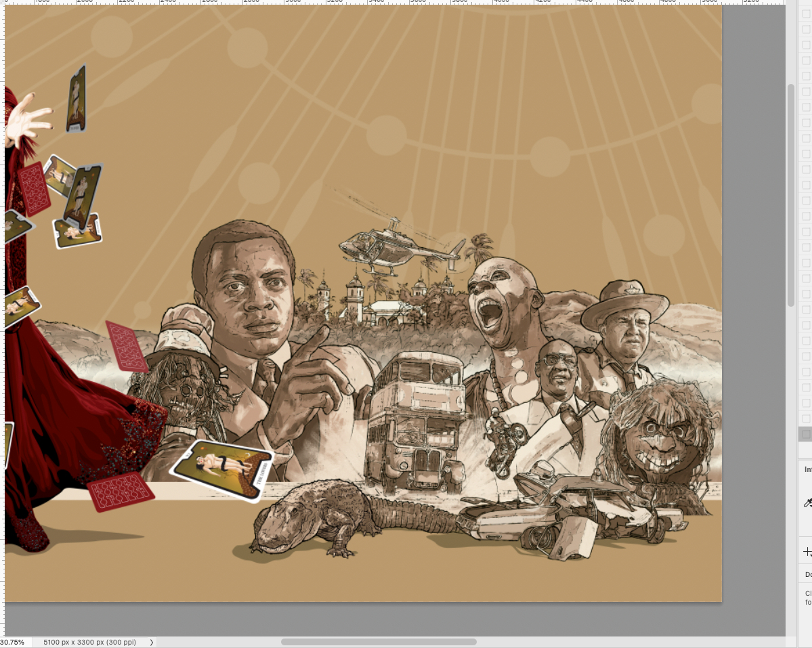Click the crosshair plus icon in right panel
This screenshot has height=648, width=812.
pyautogui.click(x=807, y=552)
